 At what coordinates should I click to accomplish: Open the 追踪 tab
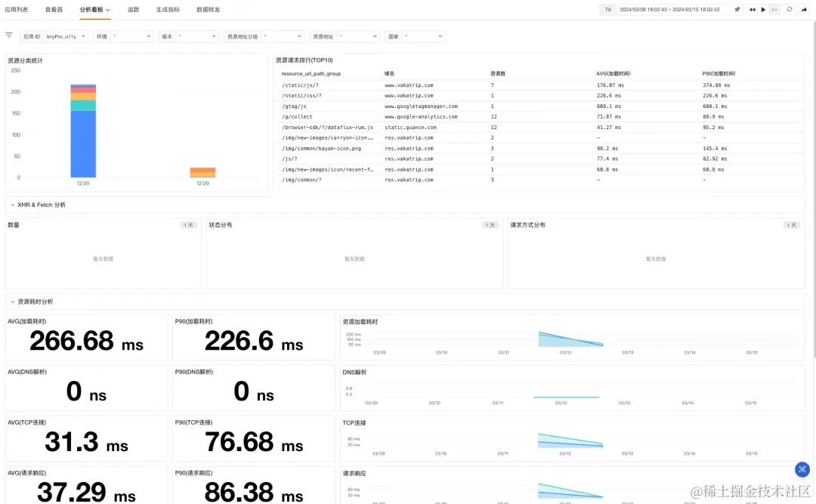(x=133, y=9)
